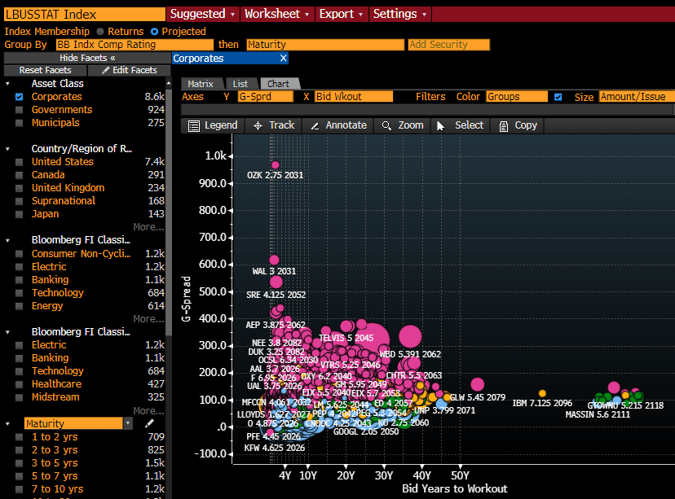The image size is (675, 499).
Task: Click the large pink bubble near WBD 5.391 2062
Action: coord(410,336)
